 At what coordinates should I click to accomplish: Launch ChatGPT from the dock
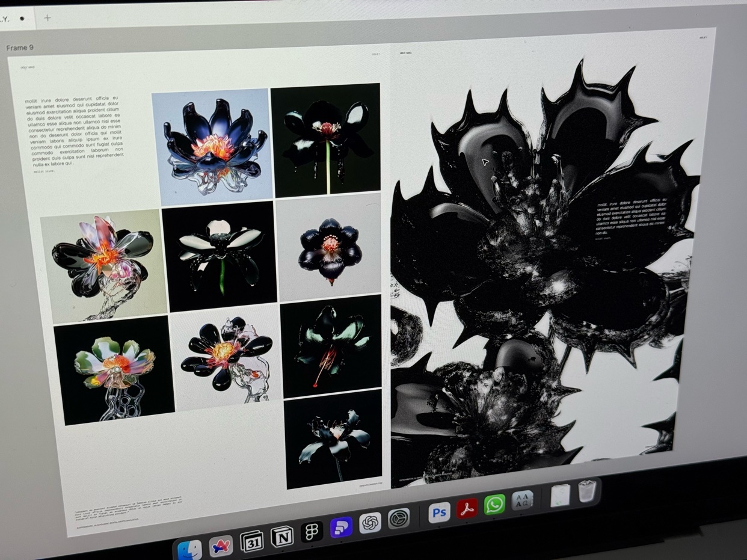click(370, 522)
